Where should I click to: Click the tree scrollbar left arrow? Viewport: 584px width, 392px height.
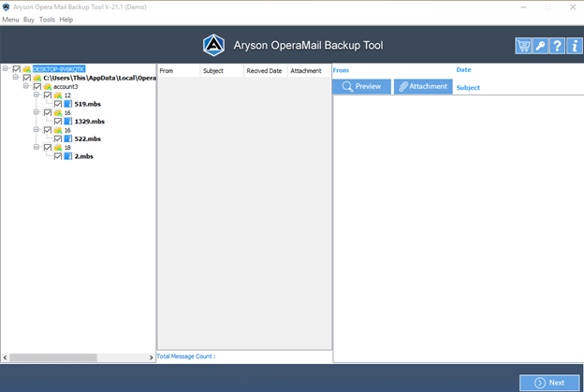pyautogui.click(x=5, y=357)
